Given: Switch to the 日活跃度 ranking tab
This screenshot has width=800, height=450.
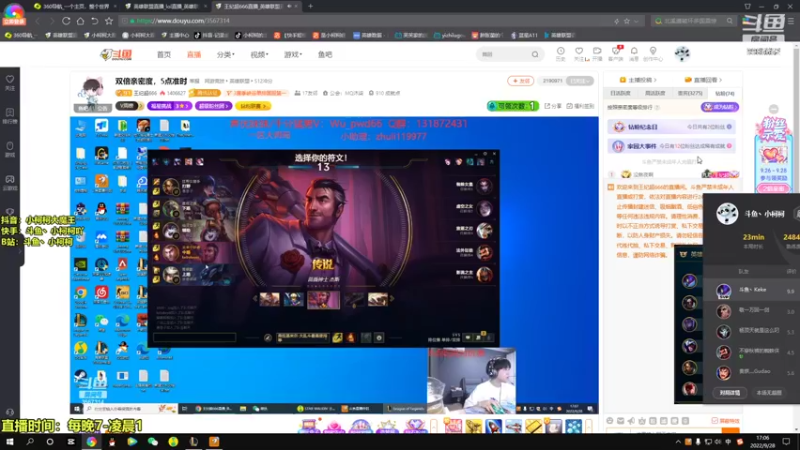Looking at the screenshot, I should pos(620,93).
